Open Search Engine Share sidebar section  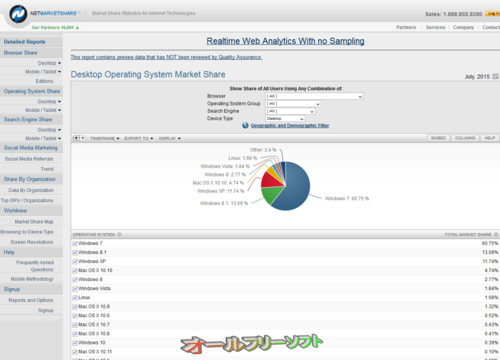pyautogui.click(x=28, y=119)
